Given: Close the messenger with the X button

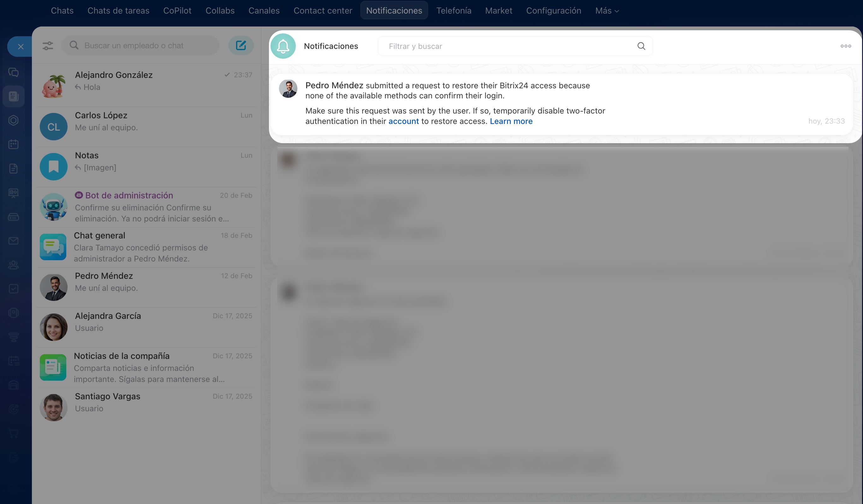Looking at the screenshot, I should coord(21,47).
